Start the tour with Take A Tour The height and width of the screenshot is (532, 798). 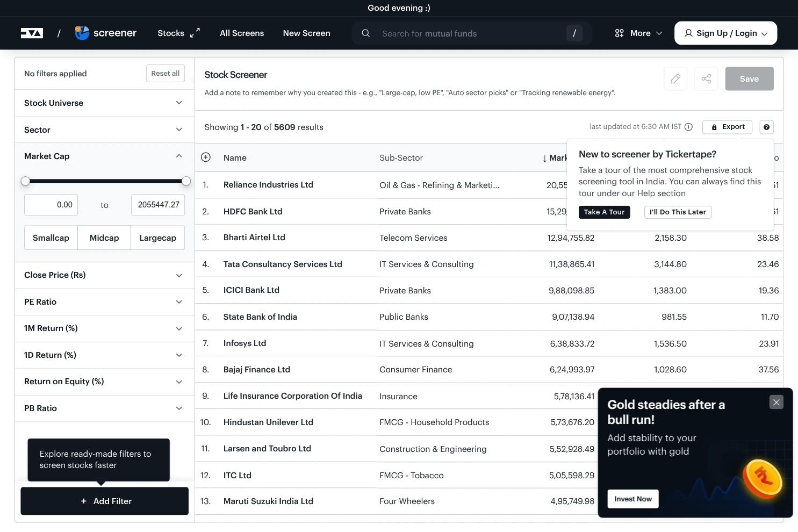pos(604,212)
